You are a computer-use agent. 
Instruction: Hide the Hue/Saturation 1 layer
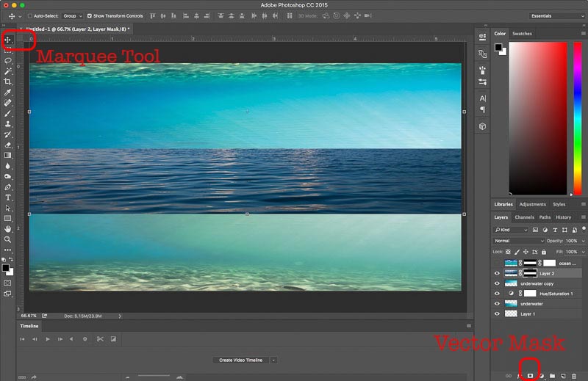[498, 294]
